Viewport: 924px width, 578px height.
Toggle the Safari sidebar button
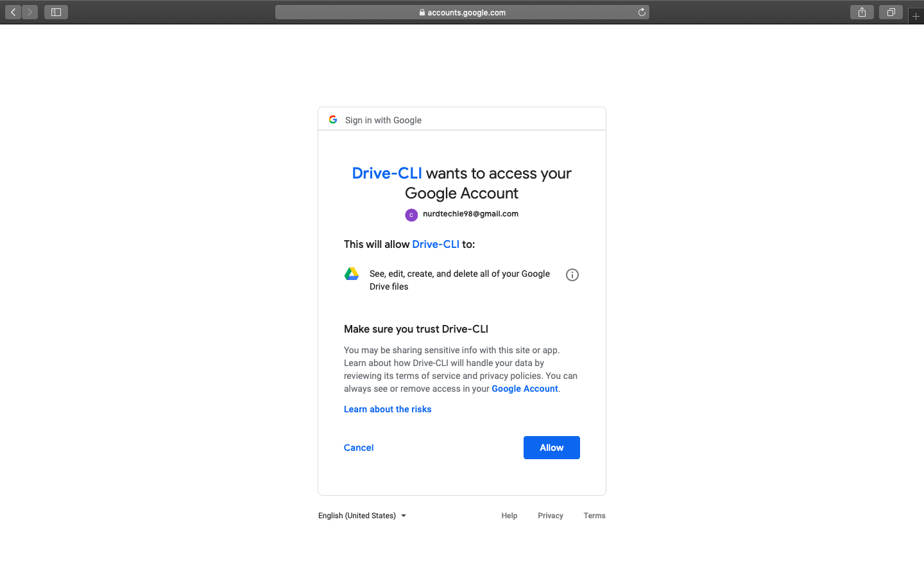pyautogui.click(x=56, y=12)
